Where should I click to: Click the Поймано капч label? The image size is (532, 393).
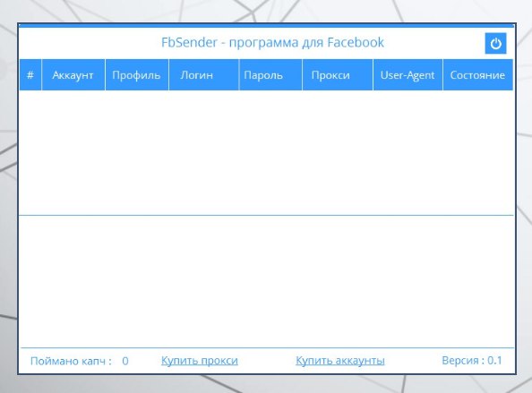(71, 361)
